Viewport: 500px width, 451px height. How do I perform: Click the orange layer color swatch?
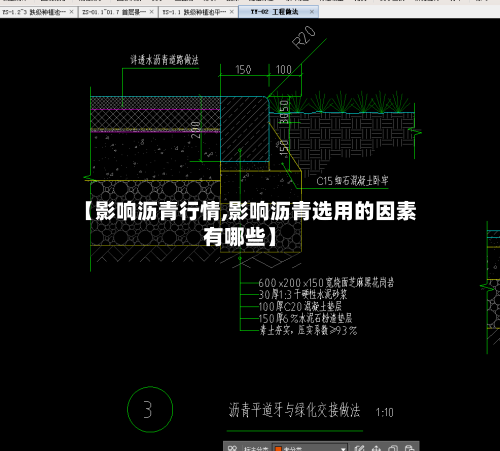point(278,449)
